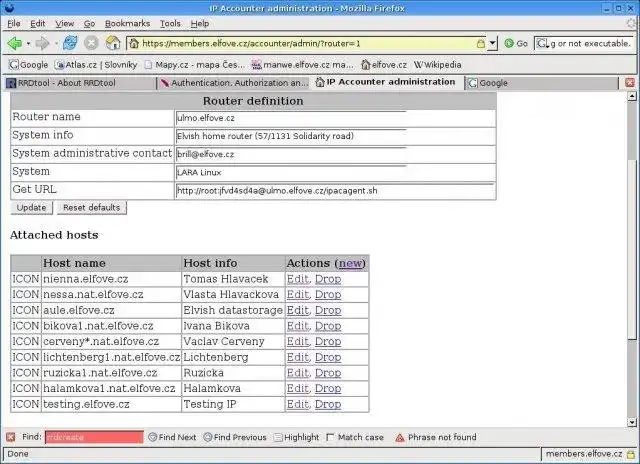
Task: Open the Back button history dropdown arrow
Action: (x=28, y=43)
